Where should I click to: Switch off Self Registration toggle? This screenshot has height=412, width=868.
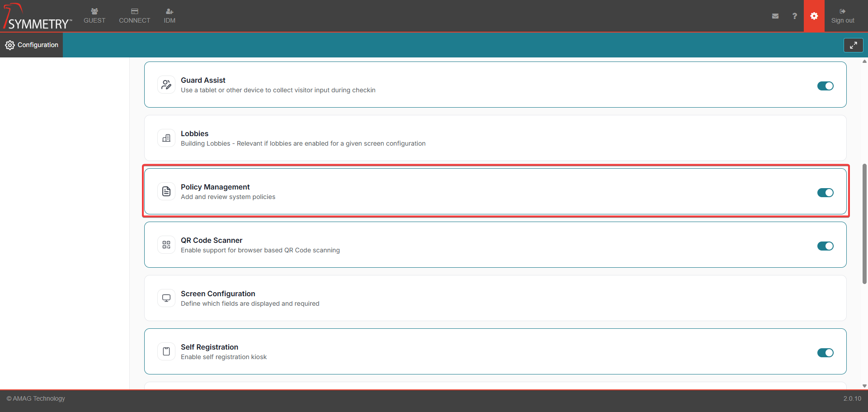(825, 353)
